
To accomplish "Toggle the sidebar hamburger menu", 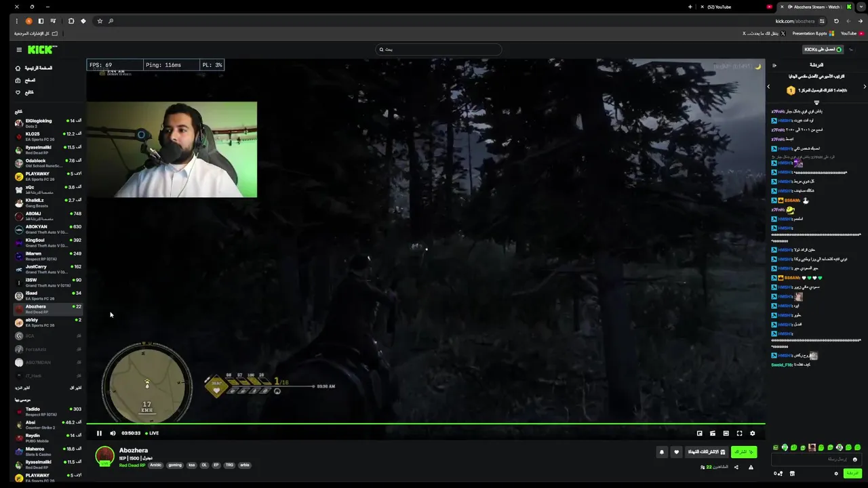I will pos(19,49).
